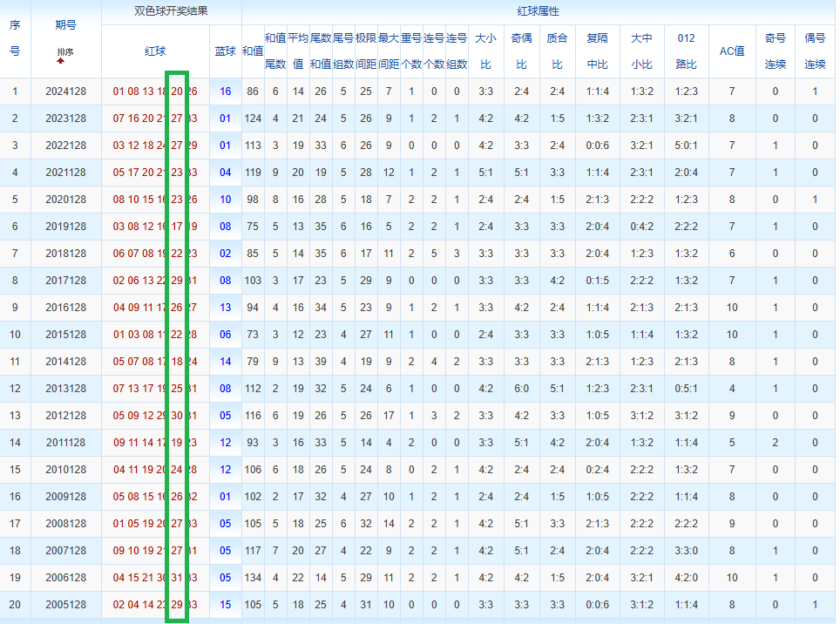Click the AC值 column header
The image size is (840, 624).
(732, 51)
